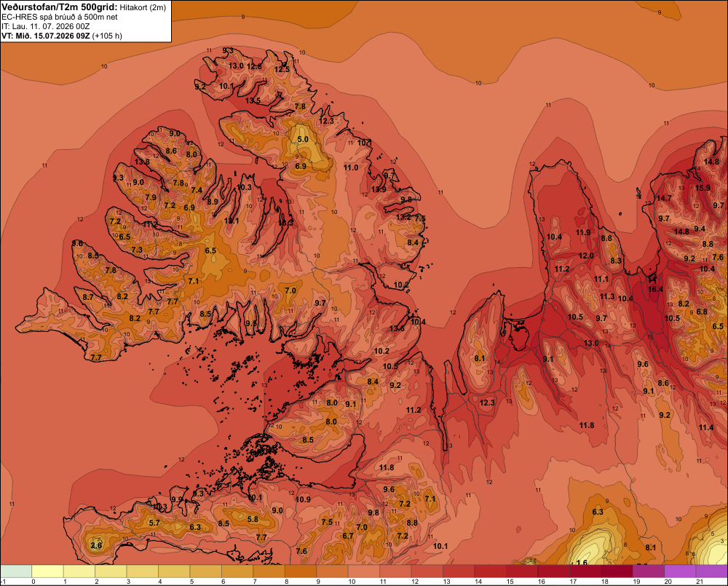Image resolution: width=728 pixels, height=586 pixels.
Task: Click the orange legend swatch between 8 and 9
Action: [x=301, y=571]
